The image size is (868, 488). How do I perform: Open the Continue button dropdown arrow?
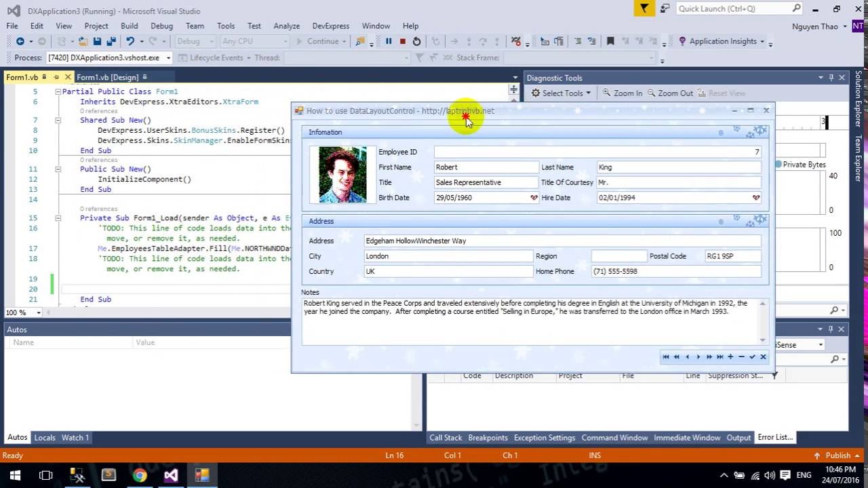click(x=344, y=41)
